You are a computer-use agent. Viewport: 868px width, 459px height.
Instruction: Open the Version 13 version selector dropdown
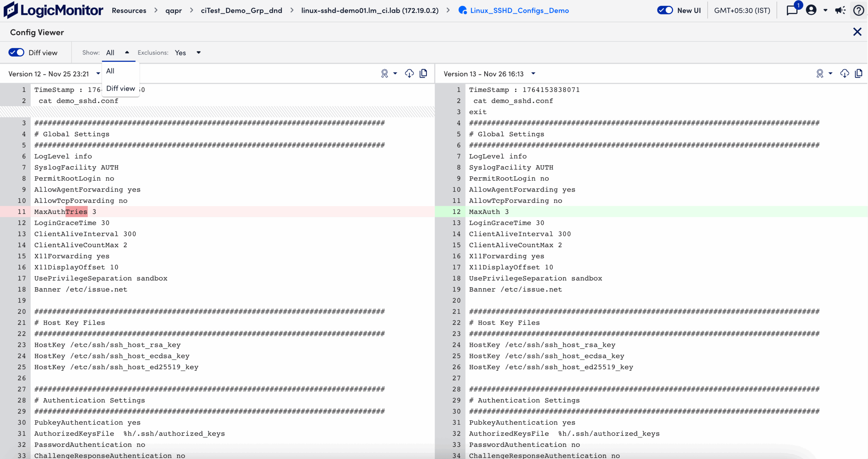point(533,74)
